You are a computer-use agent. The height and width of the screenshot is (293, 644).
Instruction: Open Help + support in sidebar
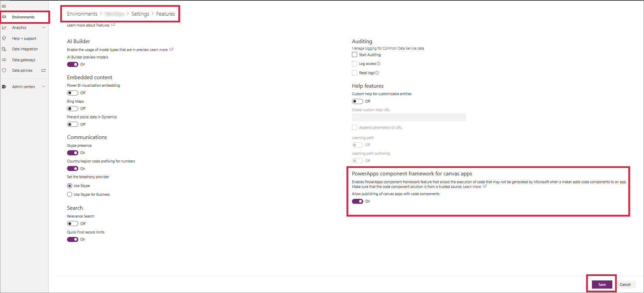[24, 38]
